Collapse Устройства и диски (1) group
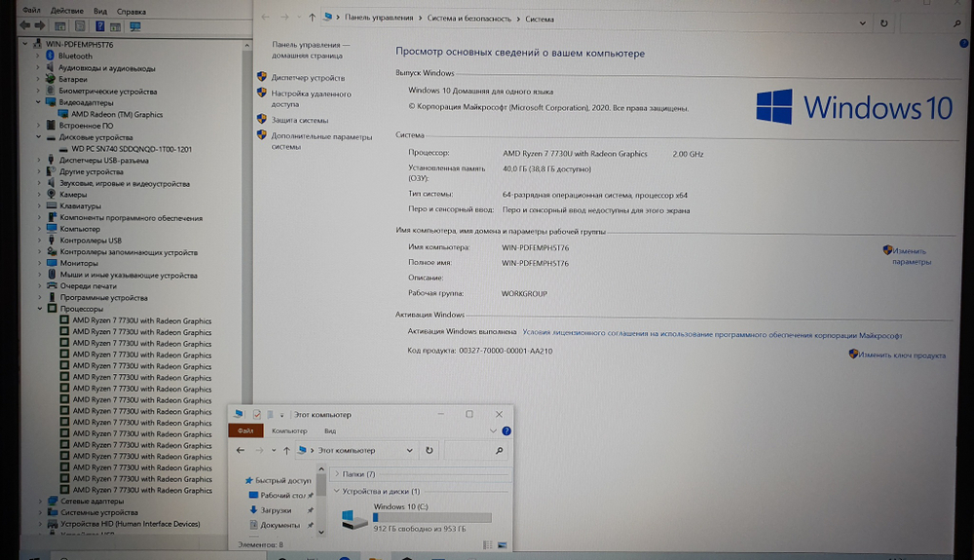Screen dimensions: 974x560 click(337, 491)
